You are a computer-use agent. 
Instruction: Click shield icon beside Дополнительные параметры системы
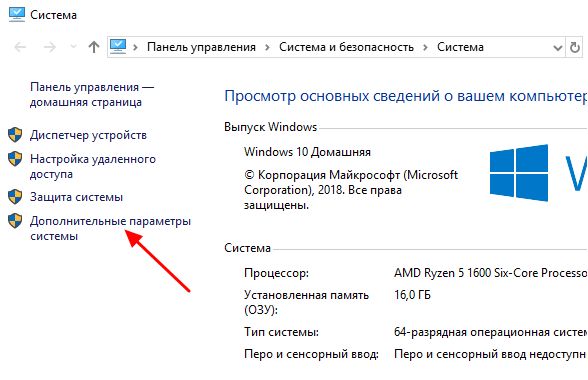pos(15,221)
